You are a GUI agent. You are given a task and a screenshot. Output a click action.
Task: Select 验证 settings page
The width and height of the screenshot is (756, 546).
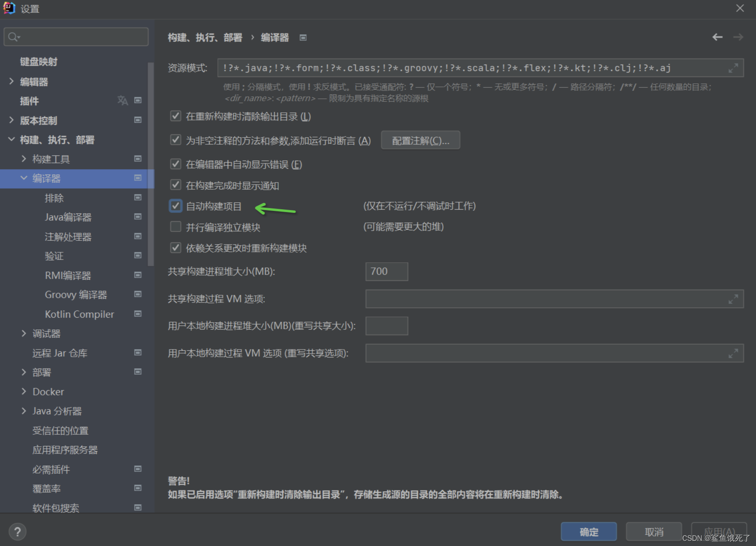point(54,256)
